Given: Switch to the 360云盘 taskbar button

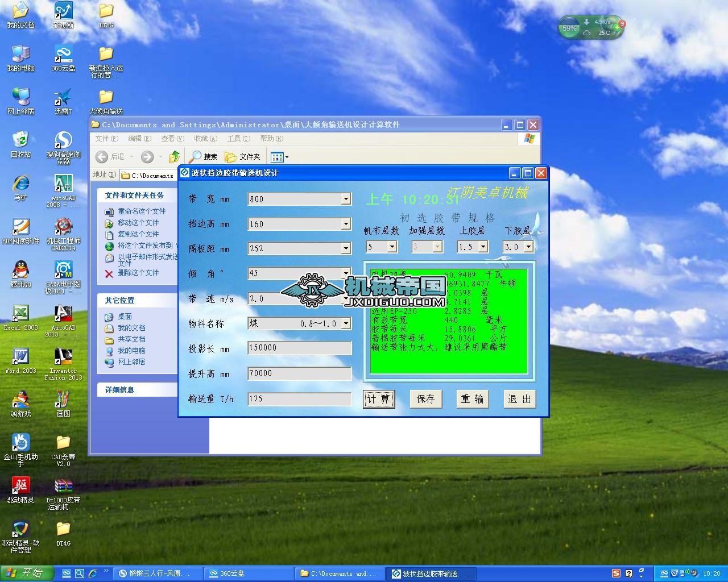Looking at the screenshot, I should pyautogui.click(x=249, y=574).
